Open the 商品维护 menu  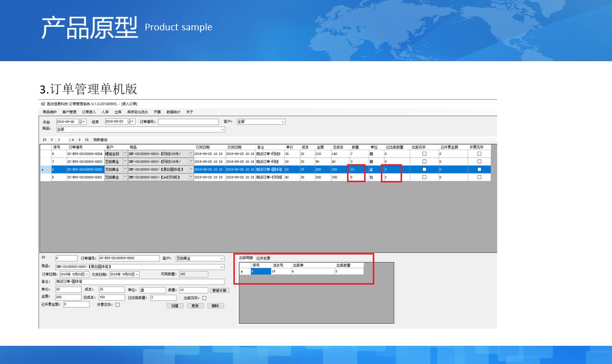50,112
